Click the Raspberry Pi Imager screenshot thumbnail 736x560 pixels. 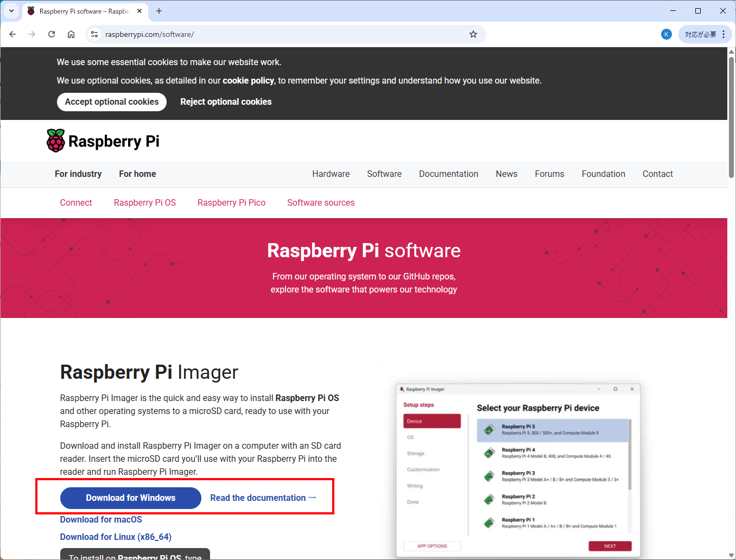coord(518,470)
